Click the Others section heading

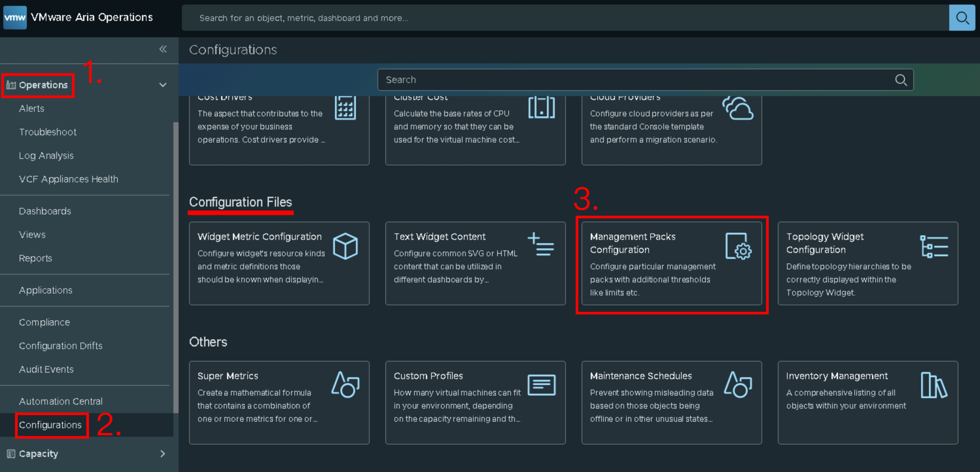coord(208,342)
